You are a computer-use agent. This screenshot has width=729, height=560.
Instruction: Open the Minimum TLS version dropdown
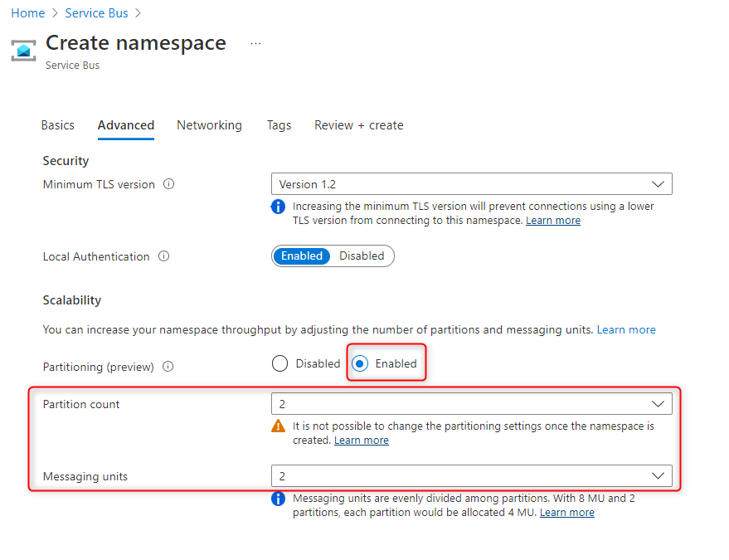pyautogui.click(x=471, y=184)
